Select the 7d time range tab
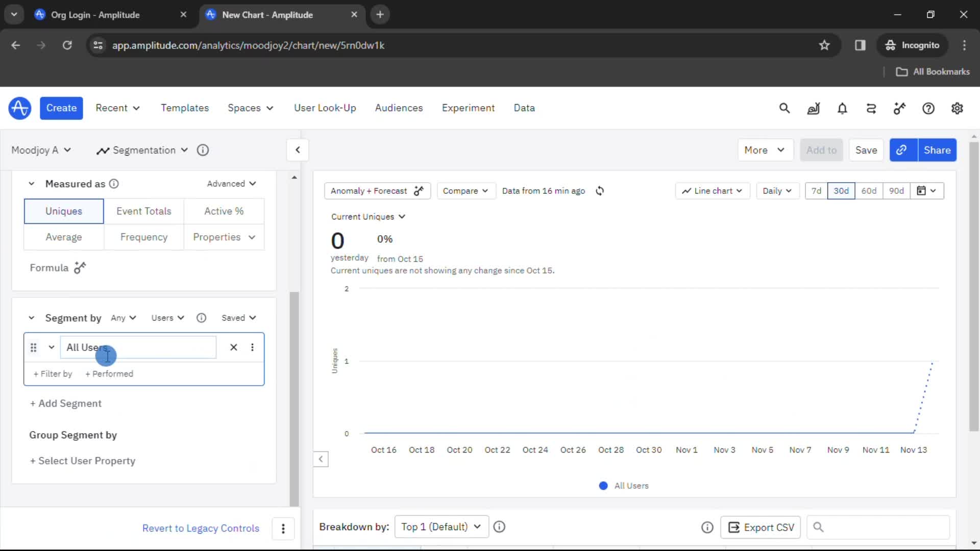 pos(817,190)
